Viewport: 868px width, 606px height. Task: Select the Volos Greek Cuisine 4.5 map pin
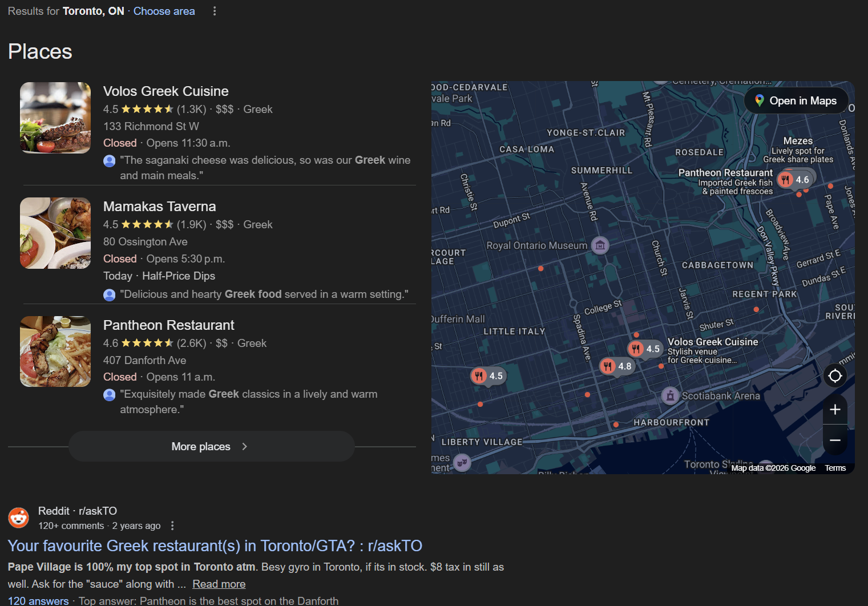[645, 349]
